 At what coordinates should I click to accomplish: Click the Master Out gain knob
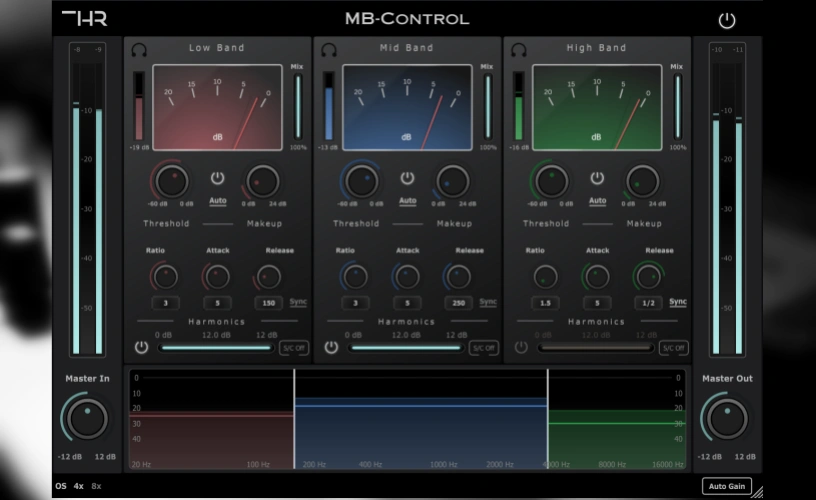(727, 419)
